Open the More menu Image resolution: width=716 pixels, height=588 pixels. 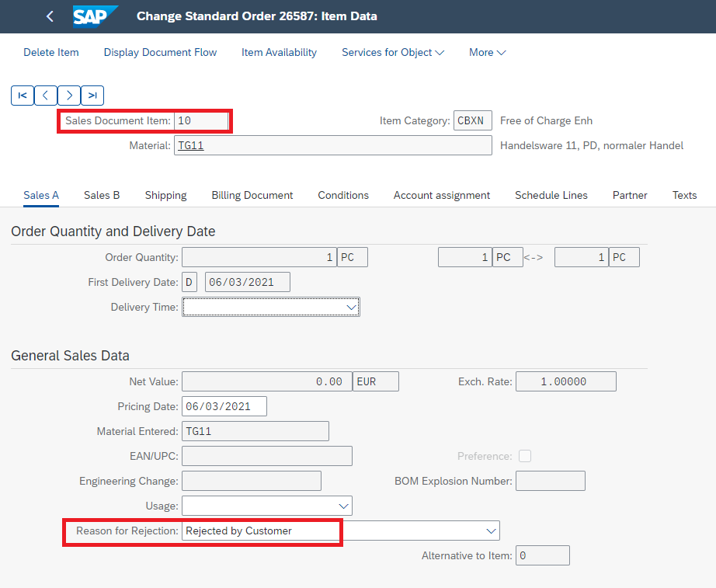(x=487, y=53)
